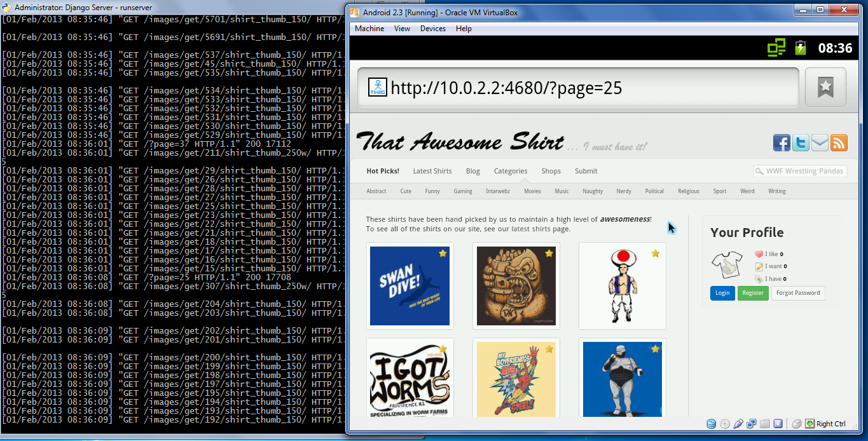Image resolution: width=868 pixels, height=441 pixels.
Task: Filter by the Political category
Action: [654, 191]
